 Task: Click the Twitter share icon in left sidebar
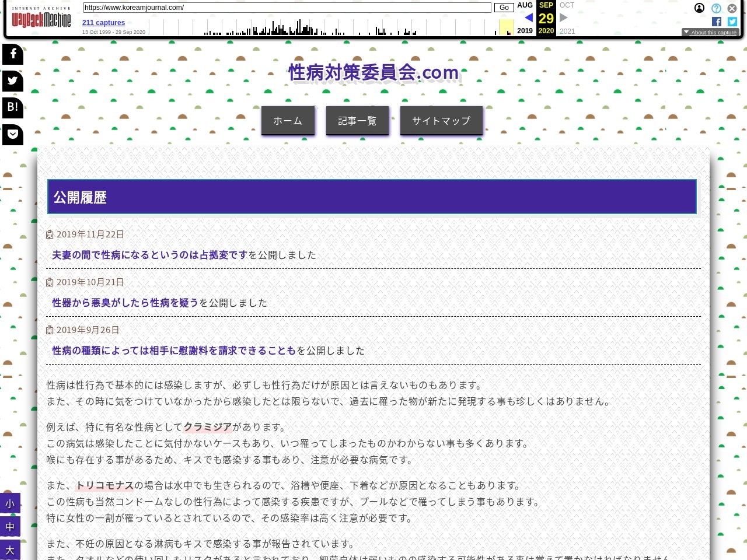12,81
